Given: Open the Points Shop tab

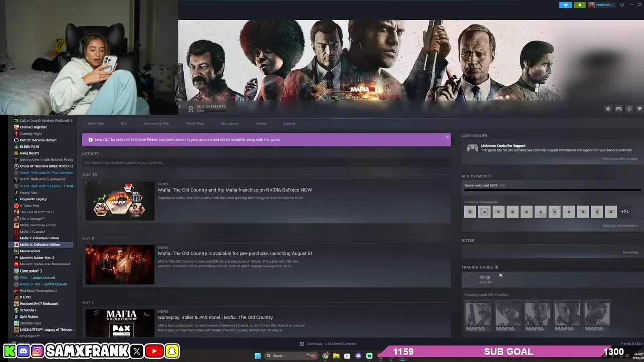Looking at the screenshot, I should (x=195, y=123).
